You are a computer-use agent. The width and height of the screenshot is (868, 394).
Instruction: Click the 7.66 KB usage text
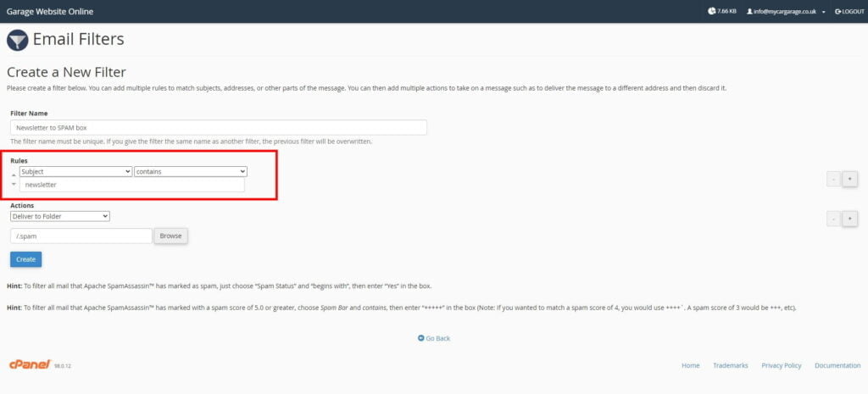[x=726, y=12]
